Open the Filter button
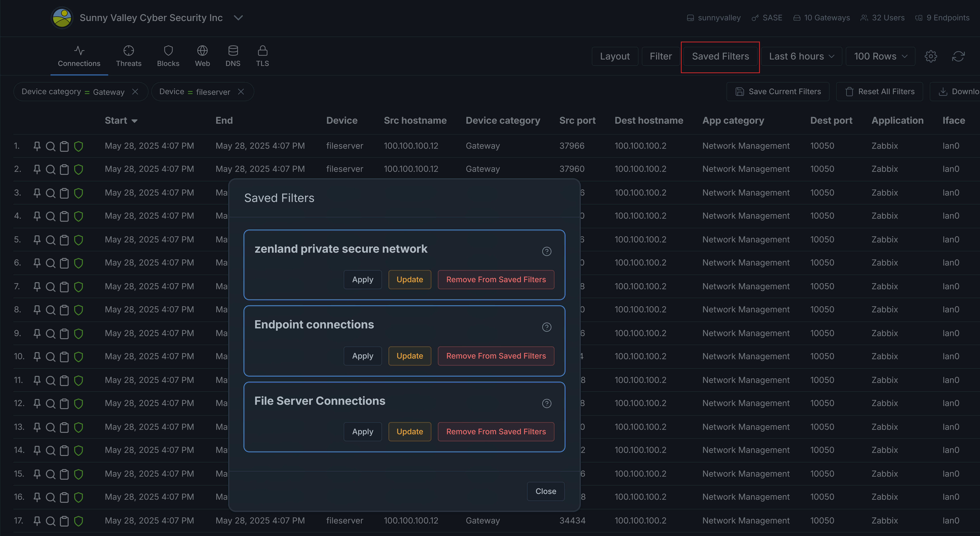Screen dimensions: 980x536 660,56
